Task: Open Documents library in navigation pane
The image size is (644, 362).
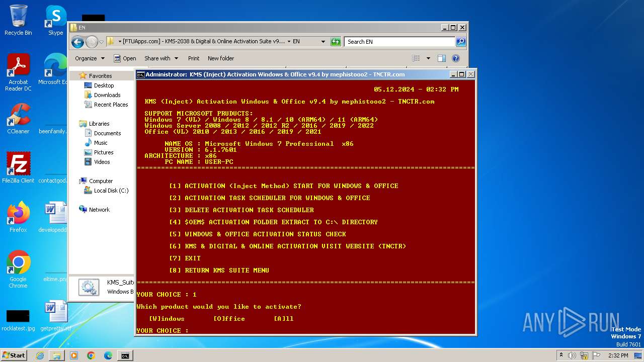Action: click(x=107, y=133)
